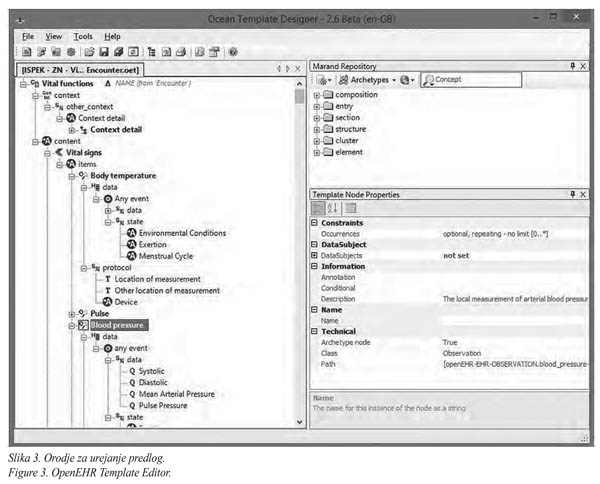Click the template tree scrollbar thumb
The width and height of the screenshot is (600, 484).
click(x=300, y=96)
